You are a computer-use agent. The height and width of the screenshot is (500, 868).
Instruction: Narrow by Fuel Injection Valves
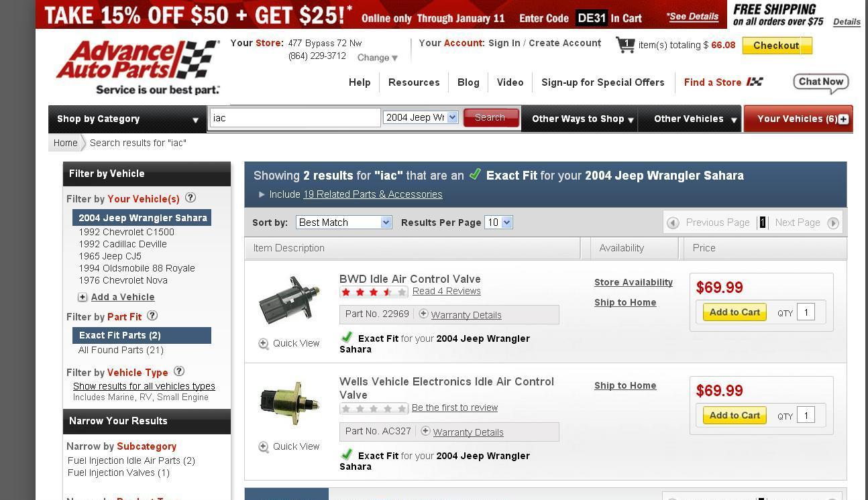pyautogui.click(x=119, y=473)
